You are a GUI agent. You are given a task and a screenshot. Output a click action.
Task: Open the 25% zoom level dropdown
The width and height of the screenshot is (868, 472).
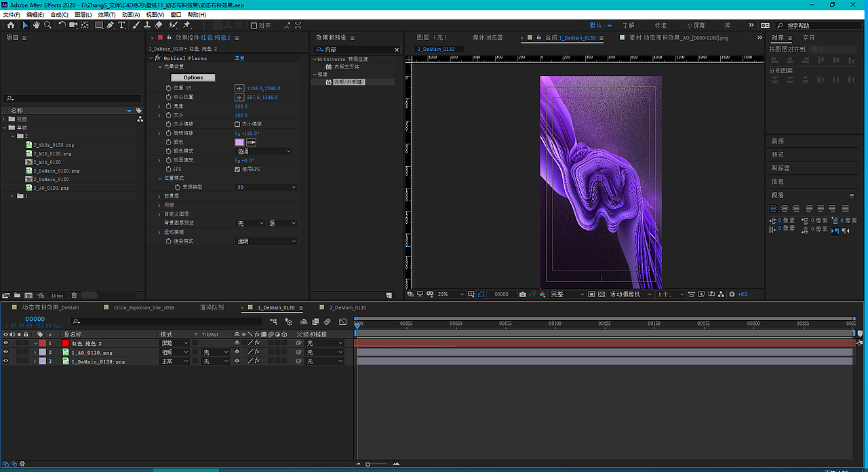[449, 294]
